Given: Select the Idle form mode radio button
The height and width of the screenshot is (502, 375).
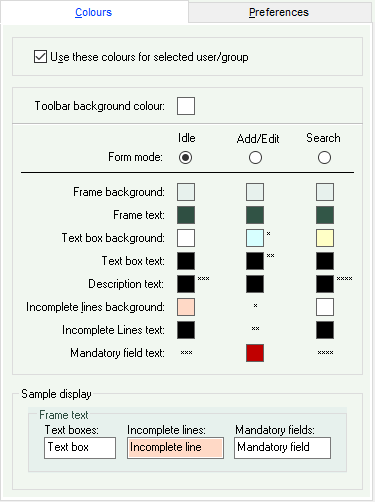Looking at the screenshot, I should click(x=185, y=158).
